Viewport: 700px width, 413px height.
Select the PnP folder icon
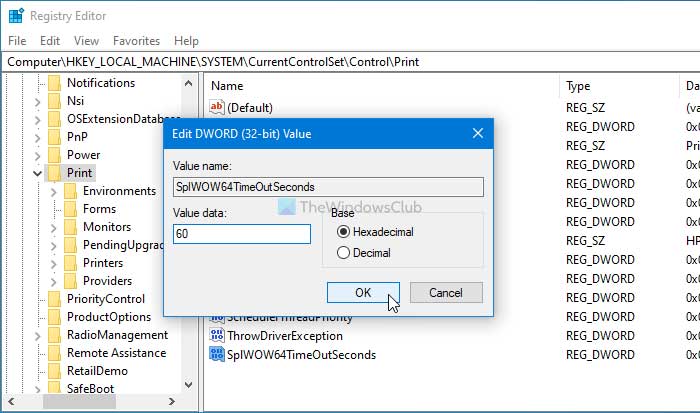point(54,137)
